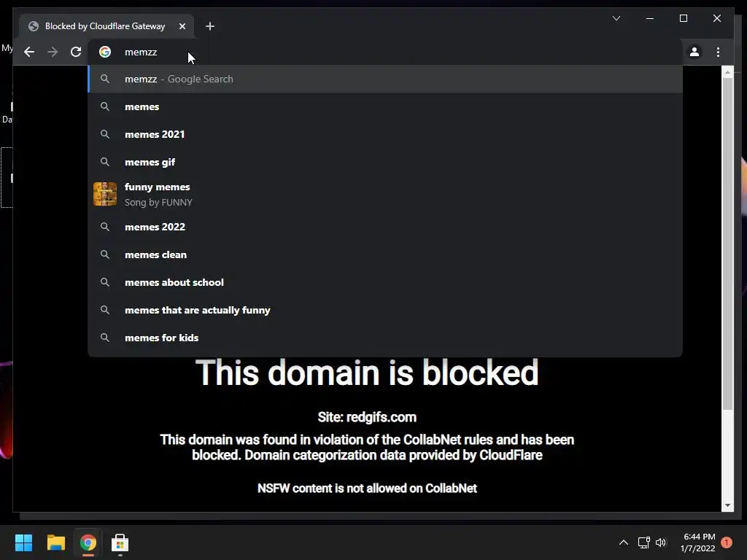Close the Chrome window

pyautogui.click(x=716, y=18)
